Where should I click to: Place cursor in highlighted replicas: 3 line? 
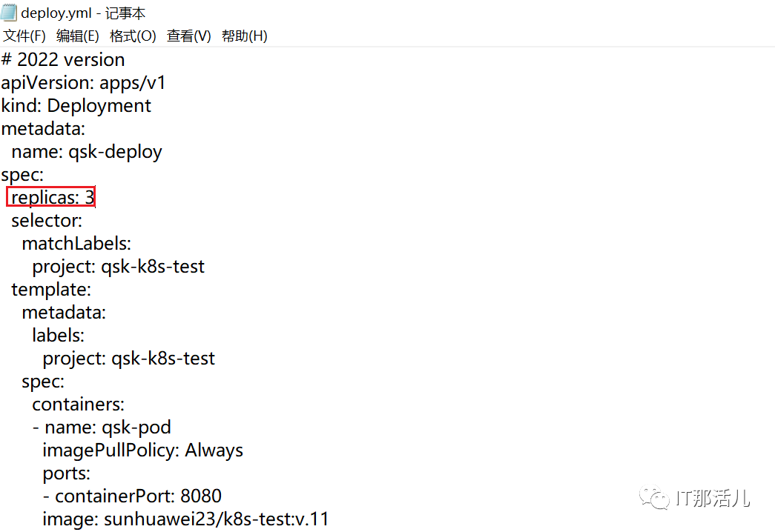point(51,197)
